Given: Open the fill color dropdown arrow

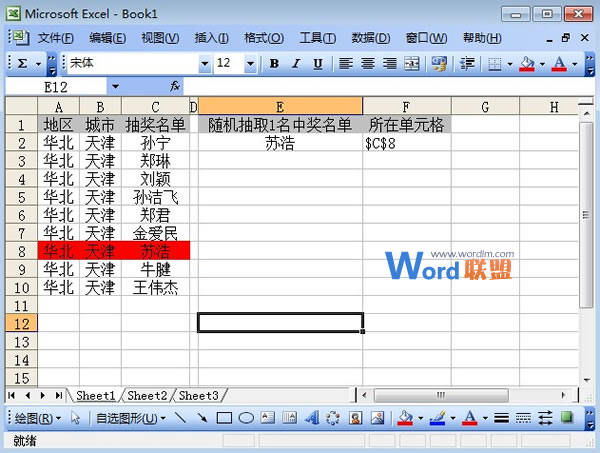Looking at the screenshot, I should [x=542, y=64].
